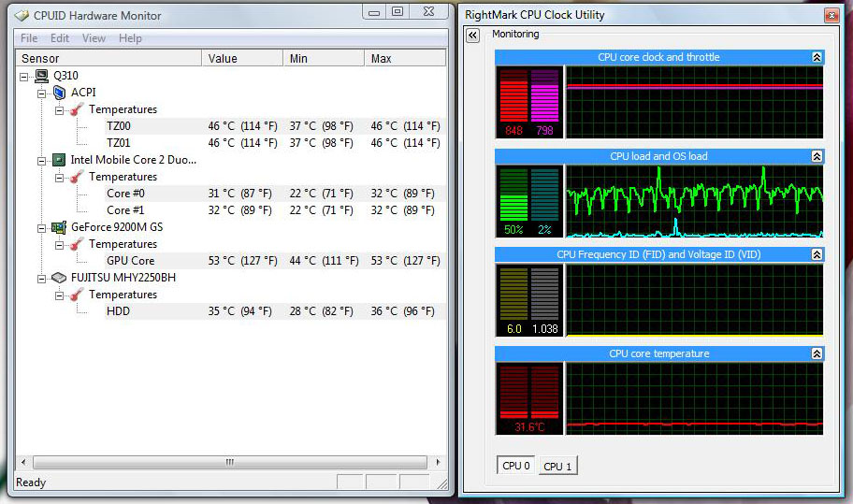
Task: Click the Q310 computer icon
Action: (41, 76)
